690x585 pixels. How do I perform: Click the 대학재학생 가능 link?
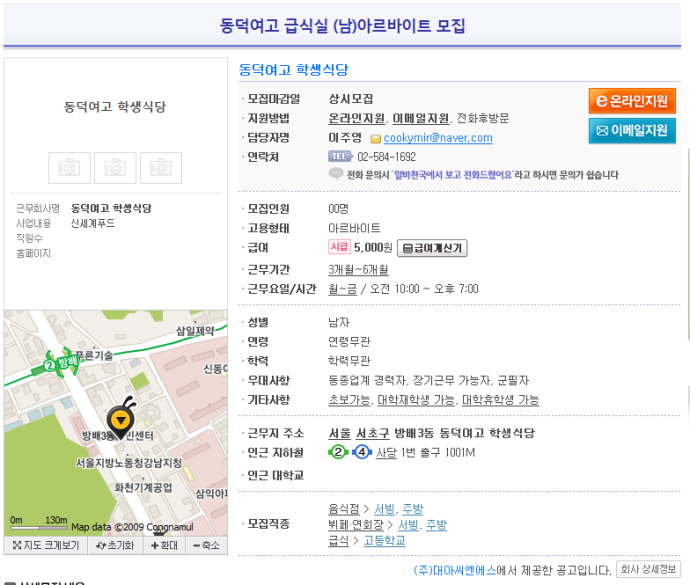click(x=416, y=400)
